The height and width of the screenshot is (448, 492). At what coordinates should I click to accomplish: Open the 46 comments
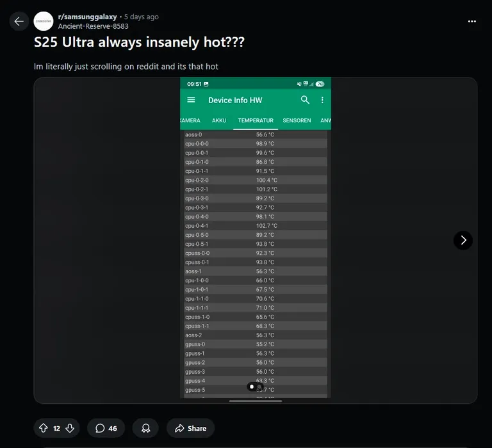(106, 428)
